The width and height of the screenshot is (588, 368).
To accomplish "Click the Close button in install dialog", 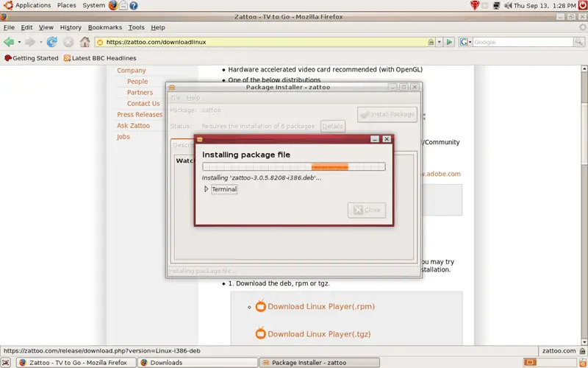I will point(367,210).
